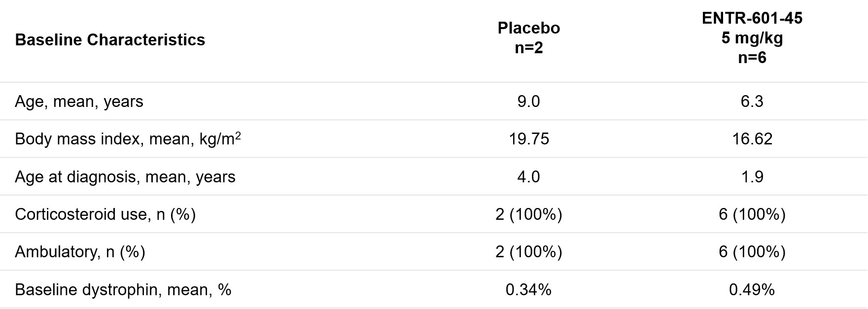
Task: Click treatment ambulatory value 6 (100%)
Action: click(x=752, y=252)
